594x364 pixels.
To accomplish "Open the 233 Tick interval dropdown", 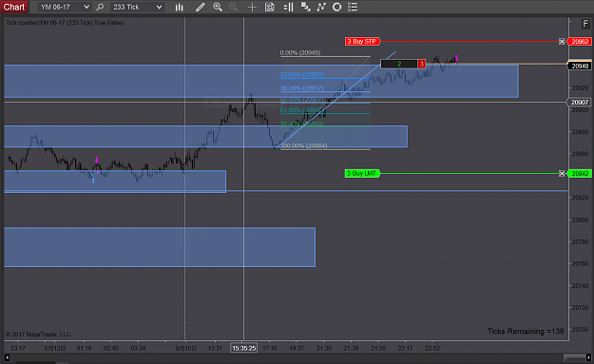I will (138, 7).
